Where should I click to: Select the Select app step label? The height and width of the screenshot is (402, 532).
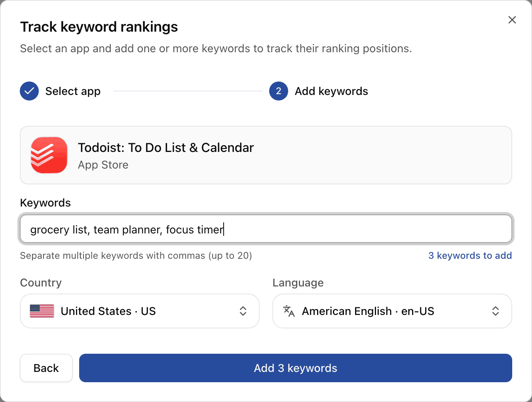tap(73, 91)
